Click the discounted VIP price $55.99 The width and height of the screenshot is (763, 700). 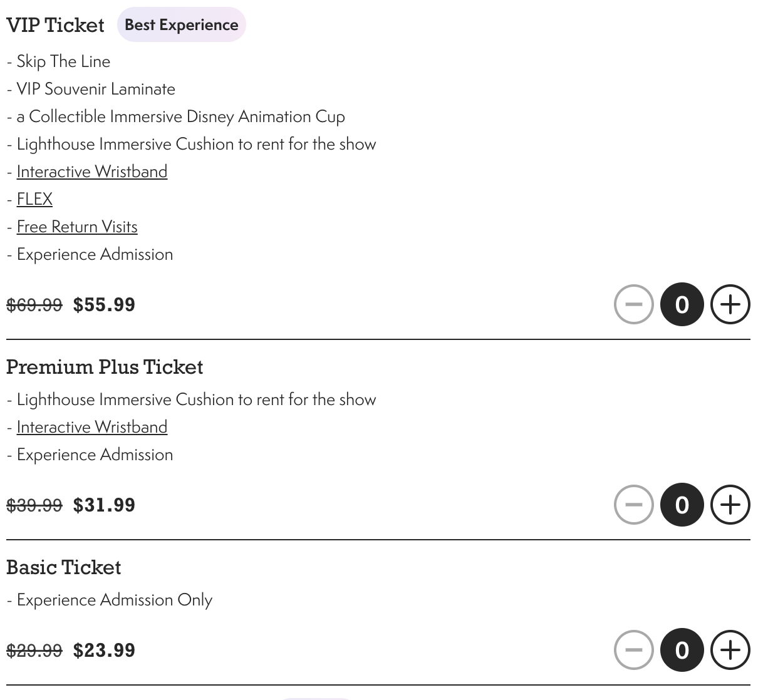[104, 305]
